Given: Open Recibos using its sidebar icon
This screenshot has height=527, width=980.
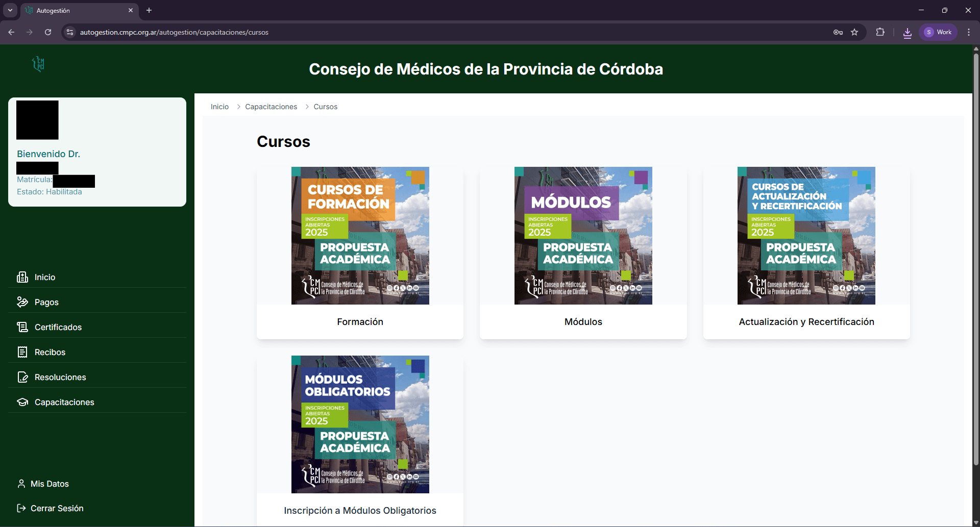Looking at the screenshot, I should pos(23,352).
